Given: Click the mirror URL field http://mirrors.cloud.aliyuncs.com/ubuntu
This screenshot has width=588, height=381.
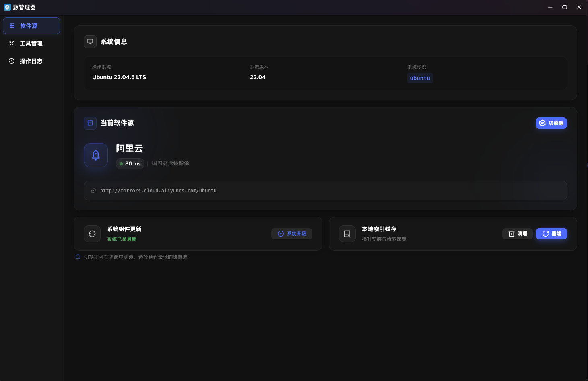Looking at the screenshot, I should point(325,191).
